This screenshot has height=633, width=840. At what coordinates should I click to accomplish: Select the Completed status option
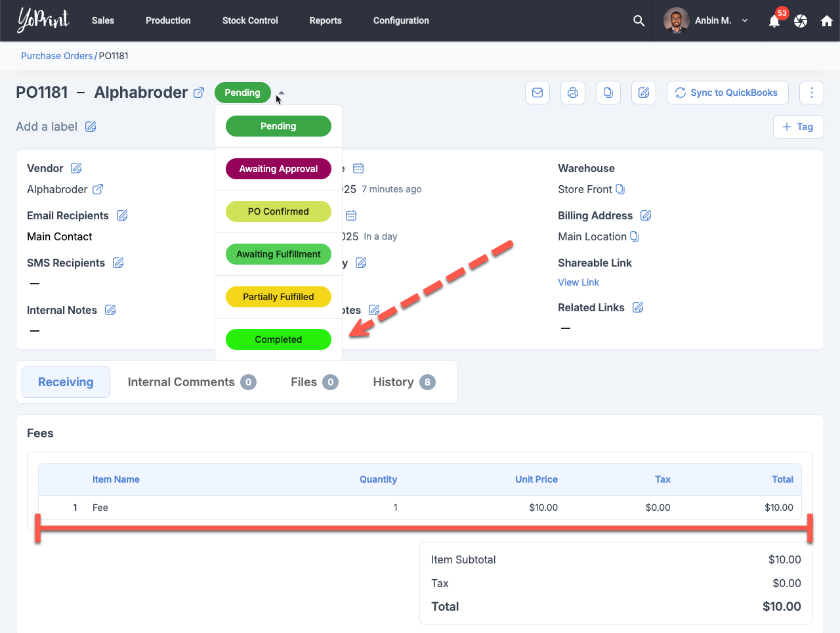coord(278,339)
